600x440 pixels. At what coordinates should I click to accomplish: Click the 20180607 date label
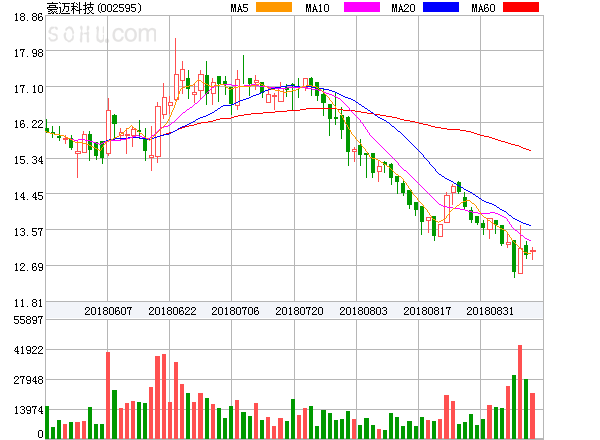point(107,311)
